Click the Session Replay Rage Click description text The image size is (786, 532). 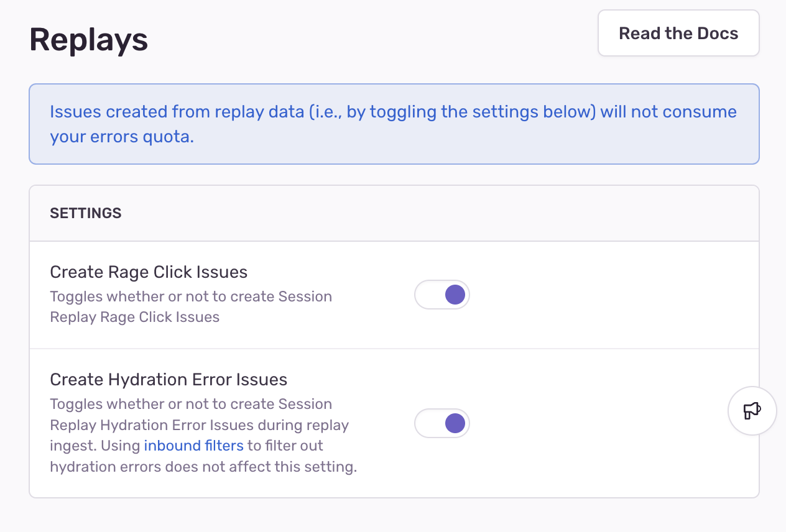click(x=191, y=306)
